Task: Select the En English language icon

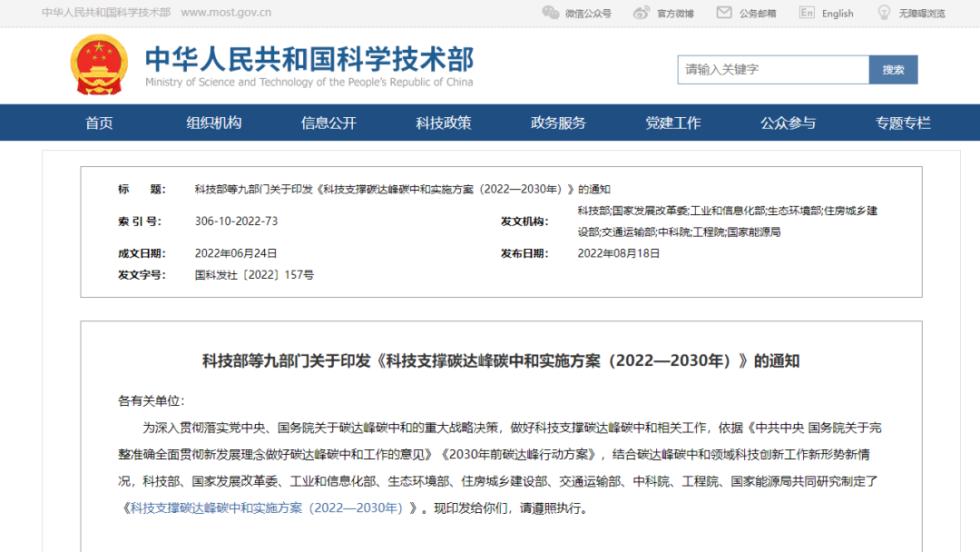Action: (806, 12)
